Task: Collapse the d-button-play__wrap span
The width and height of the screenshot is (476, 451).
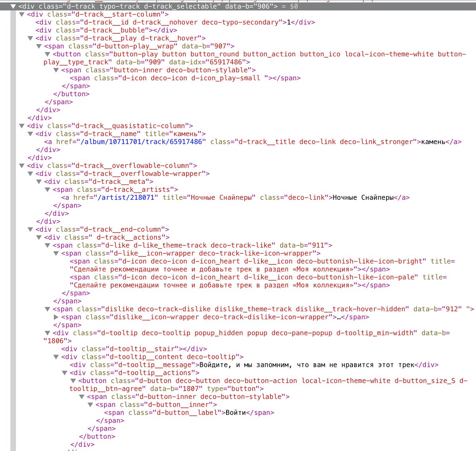Action: pyautogui.click(x=39, y=46)
